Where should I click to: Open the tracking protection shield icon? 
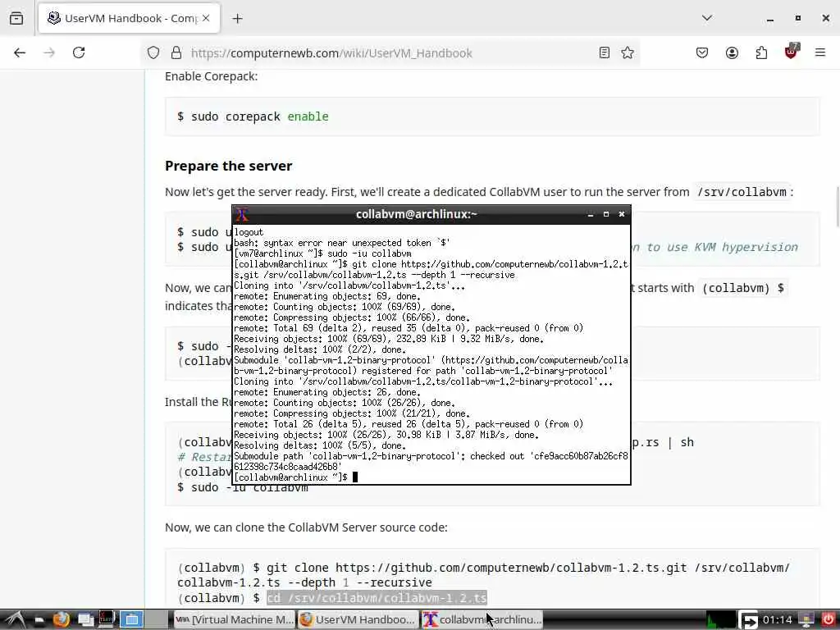[153, 52]
